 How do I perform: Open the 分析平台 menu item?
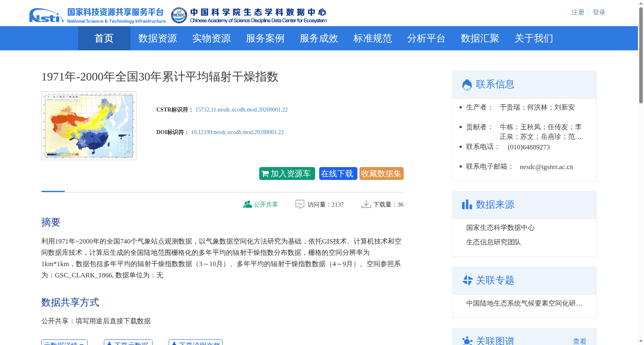(x=426, y=38)
